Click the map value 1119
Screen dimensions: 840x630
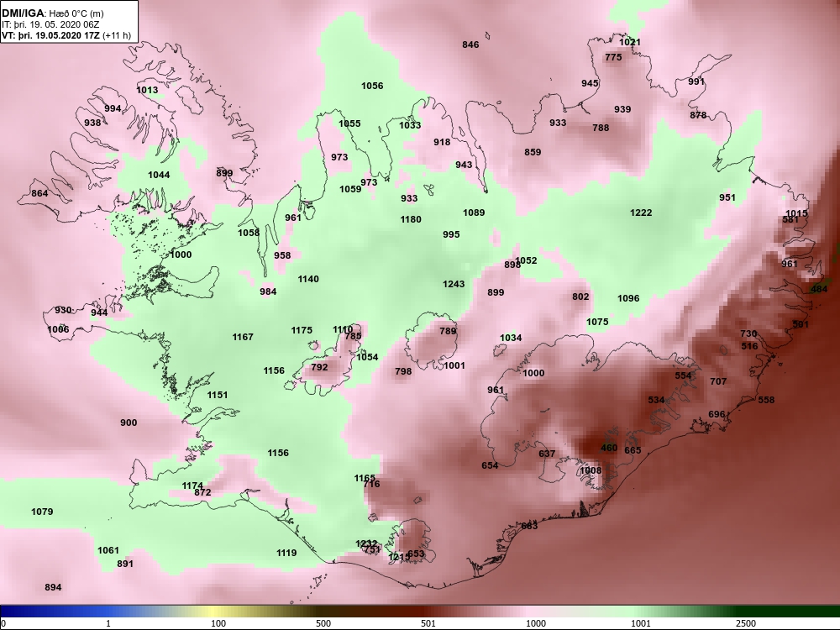tap(286, 553)
